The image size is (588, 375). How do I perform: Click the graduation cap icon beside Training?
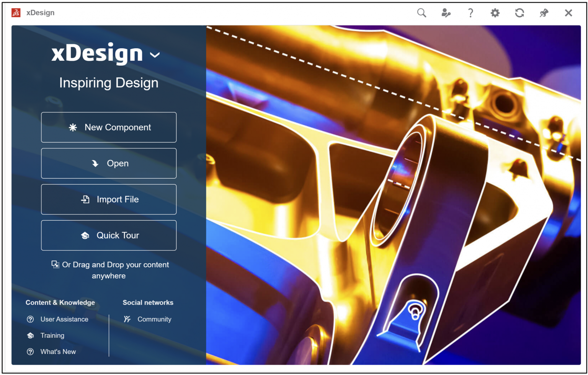tap(30, 336)
